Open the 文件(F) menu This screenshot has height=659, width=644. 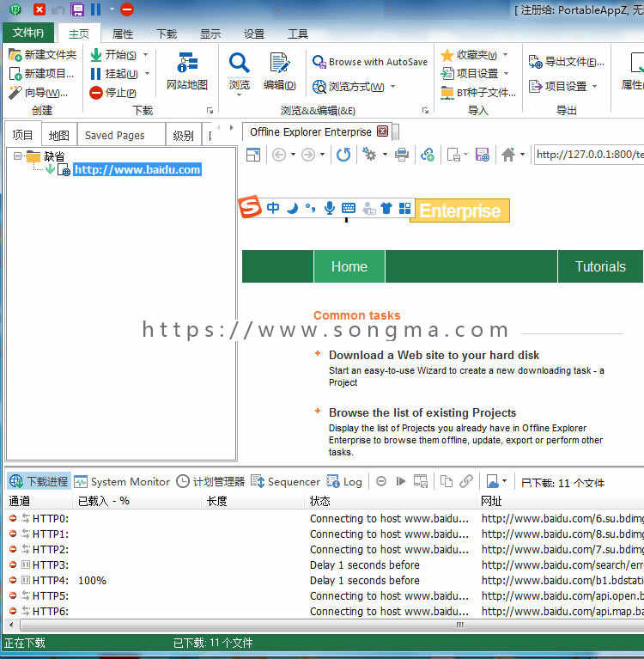pyautogui.click(x=28, y=33)
